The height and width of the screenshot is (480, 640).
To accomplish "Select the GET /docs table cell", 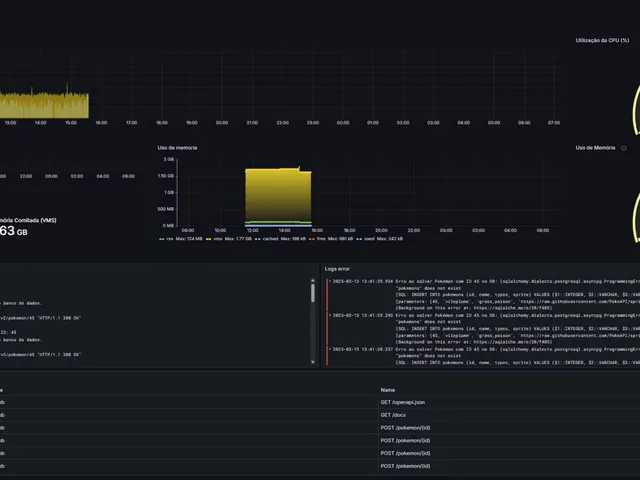I will click(393, 415).
